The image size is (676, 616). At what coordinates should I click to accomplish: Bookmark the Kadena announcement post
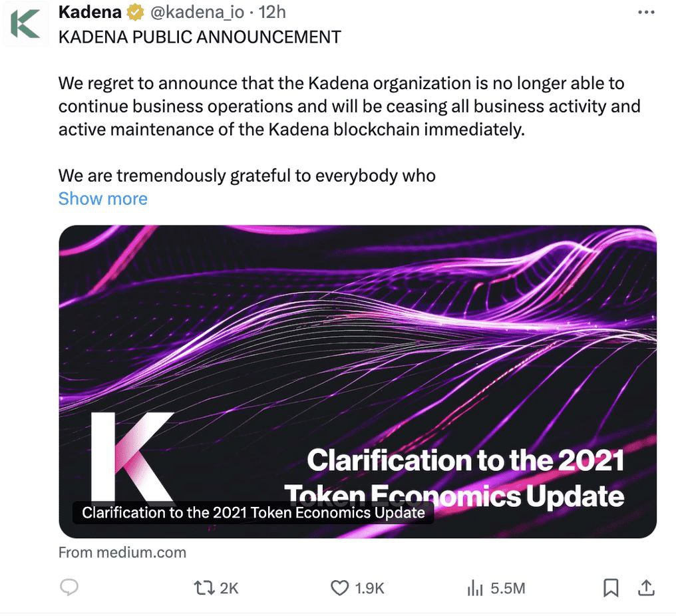(x=611, y=587)
